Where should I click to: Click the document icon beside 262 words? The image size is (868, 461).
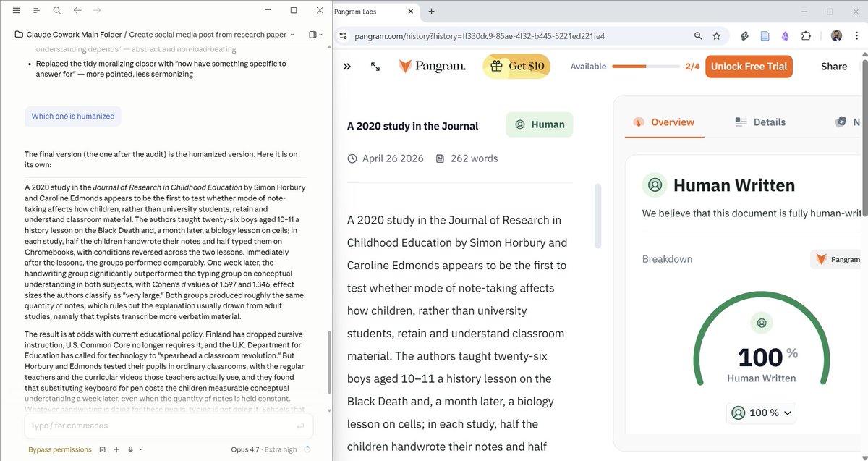click(441, 158)
